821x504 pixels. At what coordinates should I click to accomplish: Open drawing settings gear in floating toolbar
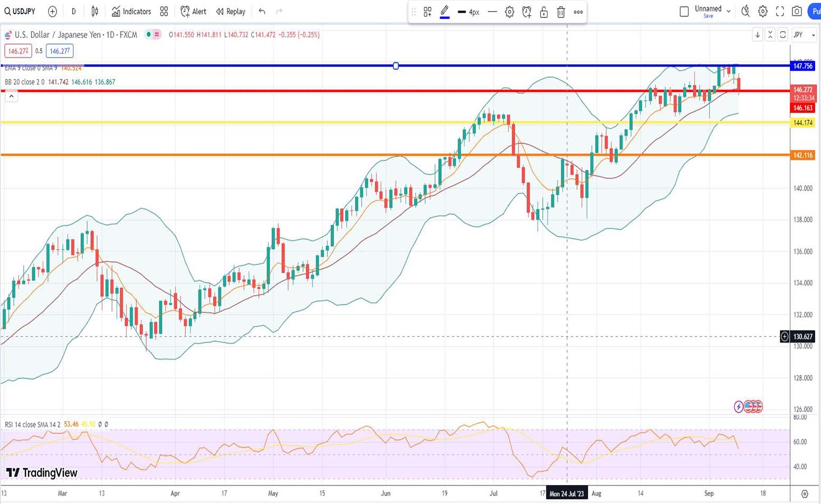click(509, 12)
